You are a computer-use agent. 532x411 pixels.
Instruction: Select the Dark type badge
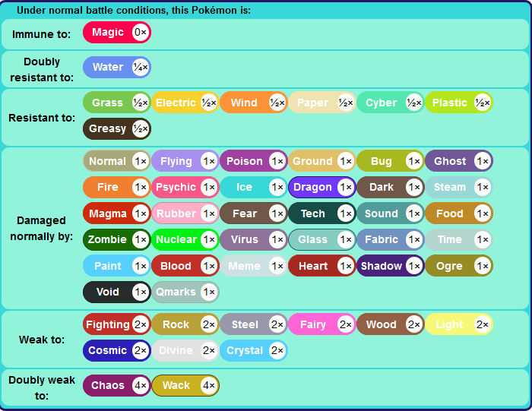(x=391, y=187)
